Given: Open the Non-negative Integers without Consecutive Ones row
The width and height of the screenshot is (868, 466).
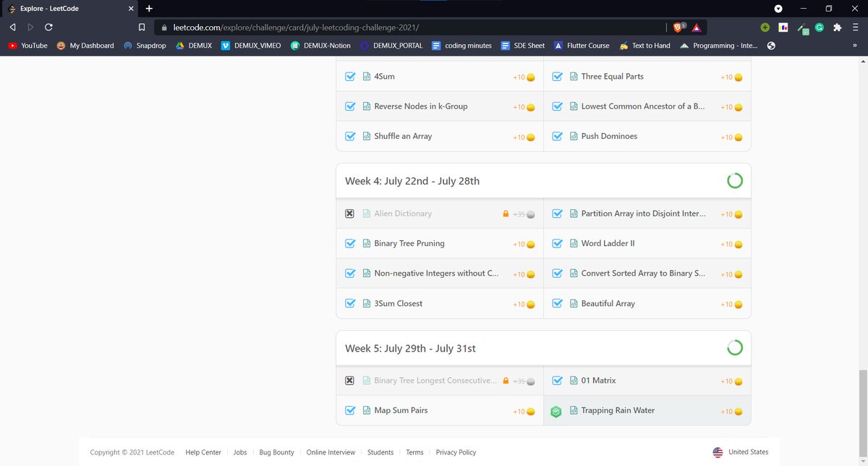Looking at the screenshot, I should 440,274.
